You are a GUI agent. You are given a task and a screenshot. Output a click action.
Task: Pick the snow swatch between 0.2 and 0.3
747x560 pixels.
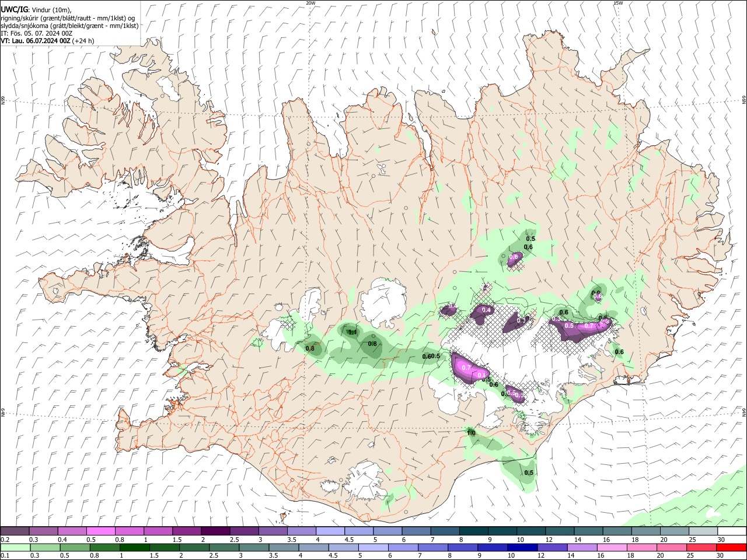[15, 531]
